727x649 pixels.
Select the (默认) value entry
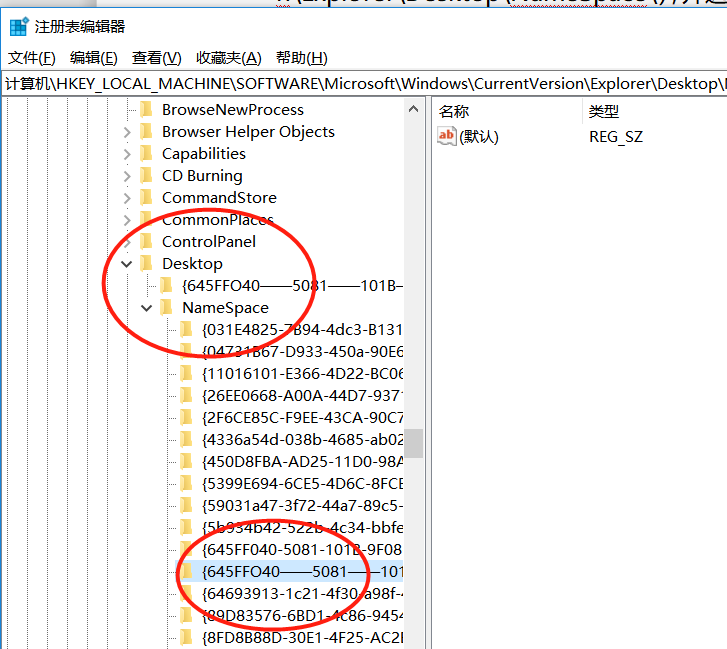[x=478, y=137]
